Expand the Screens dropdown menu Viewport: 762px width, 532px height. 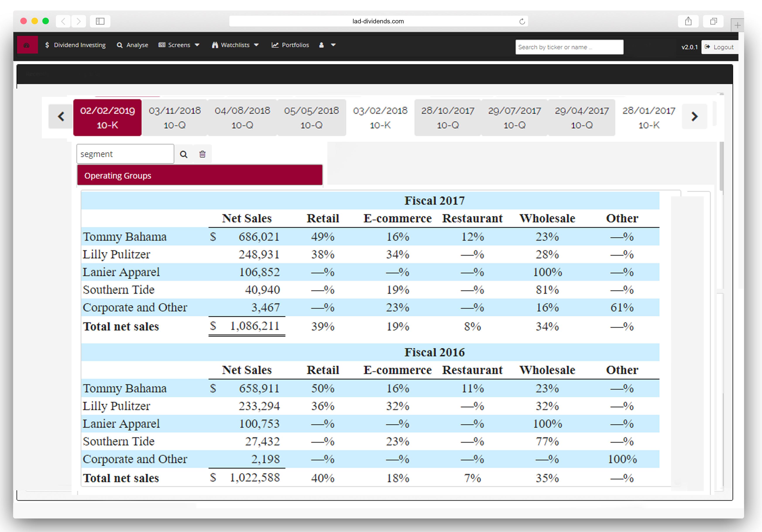tap(179, 45)
